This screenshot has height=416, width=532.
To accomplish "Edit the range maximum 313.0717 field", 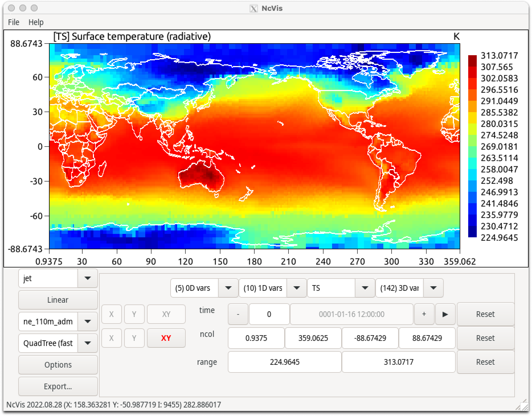I will (x=399, y=362).
